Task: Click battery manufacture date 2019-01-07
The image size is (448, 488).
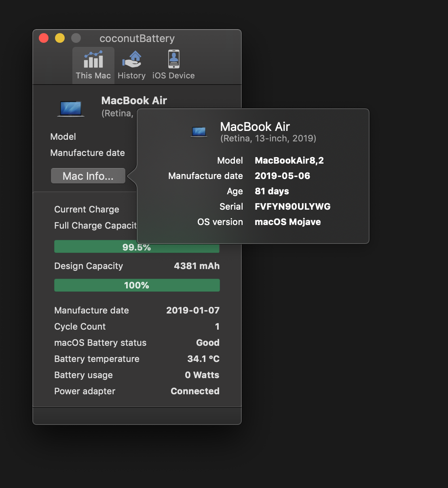Action: [x=193, y=310]
